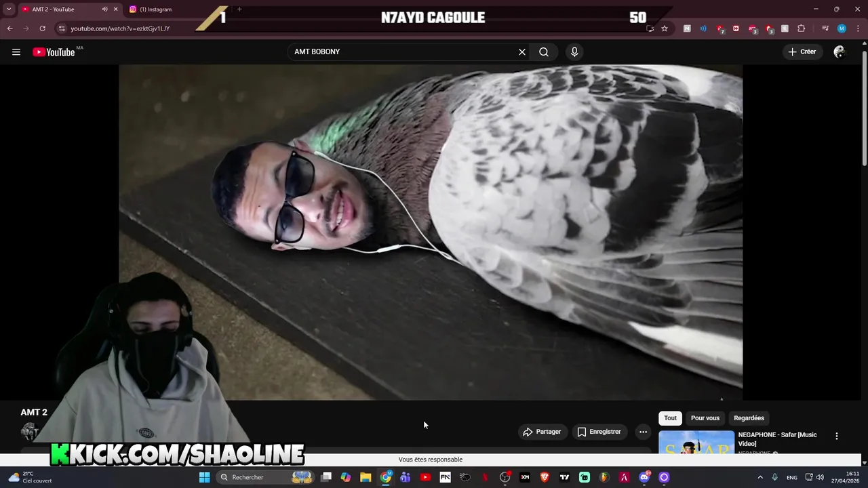Open the Windows Start menu
The image size is (868, 488).
coord(204,477)
